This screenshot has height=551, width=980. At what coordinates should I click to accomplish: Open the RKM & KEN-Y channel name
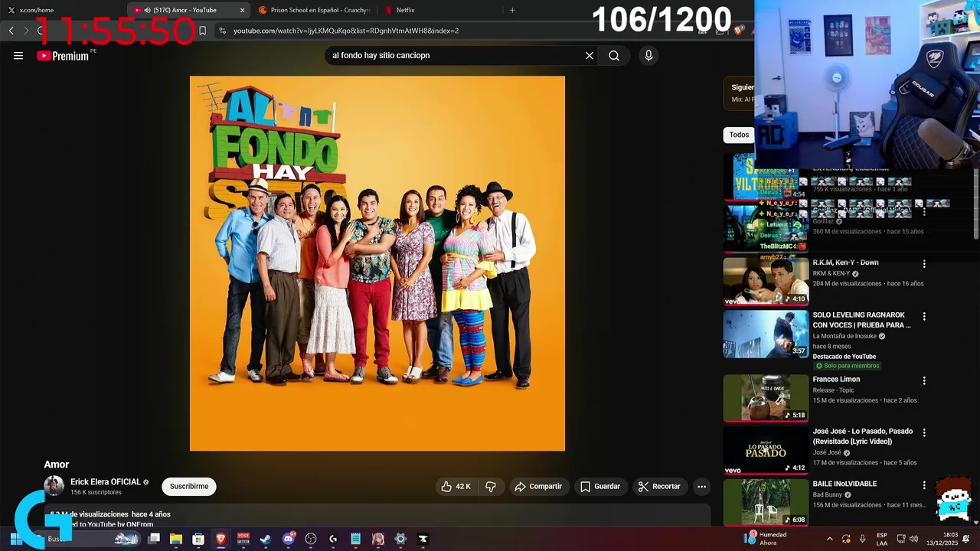pos(831,274)
